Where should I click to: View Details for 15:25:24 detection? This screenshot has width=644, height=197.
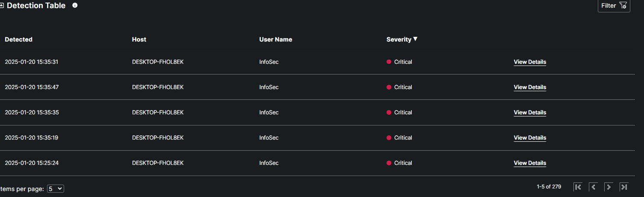[x=530, y=163]
